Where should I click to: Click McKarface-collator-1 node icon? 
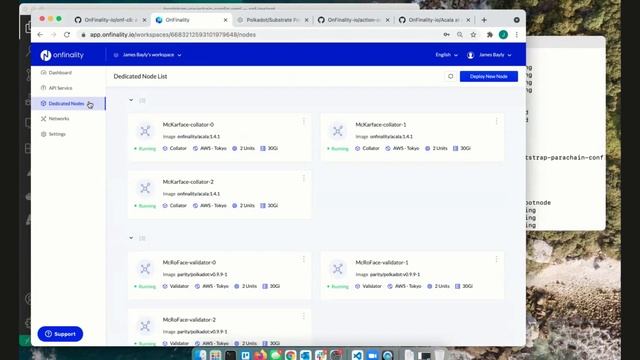tap(338, 131)
